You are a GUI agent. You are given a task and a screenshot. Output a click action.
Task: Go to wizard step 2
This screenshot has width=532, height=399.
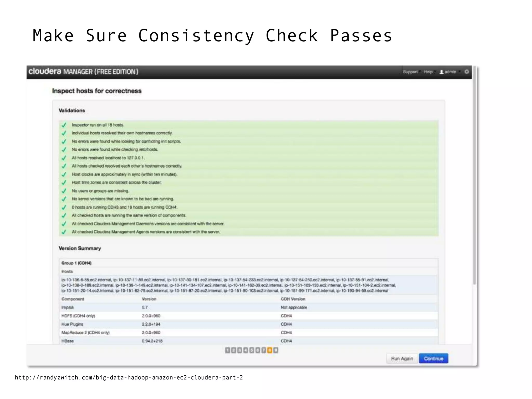click(x=234, y=350)
